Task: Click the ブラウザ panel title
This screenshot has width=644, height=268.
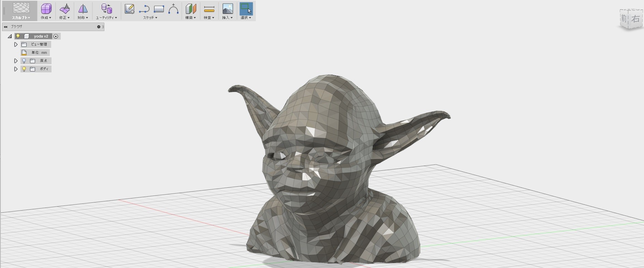Action: (16, 27)
